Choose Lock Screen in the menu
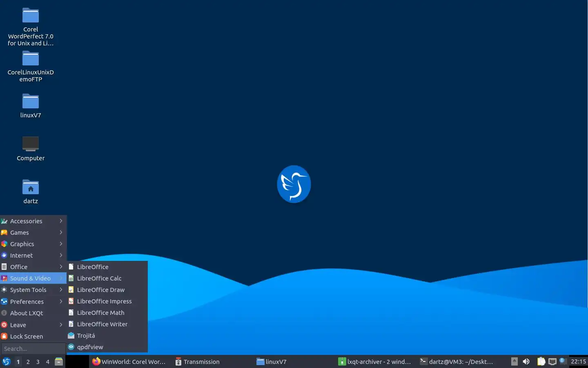Viewport: 588px width, 368px height. 33,336
